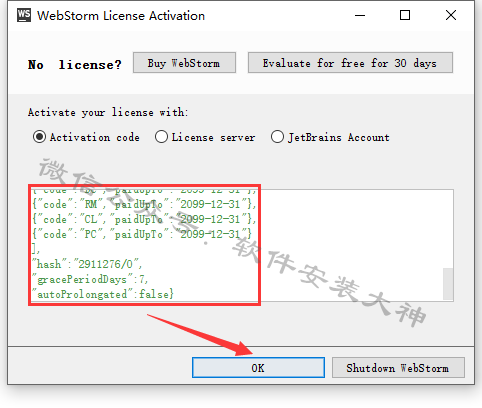Place cursor on the "hash" line
Image resolution: width=482 pixels, height=408 pixels.
87,264
